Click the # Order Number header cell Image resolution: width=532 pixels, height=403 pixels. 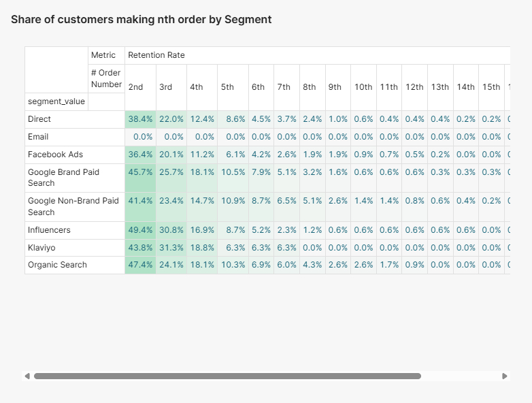pos(106,78)
